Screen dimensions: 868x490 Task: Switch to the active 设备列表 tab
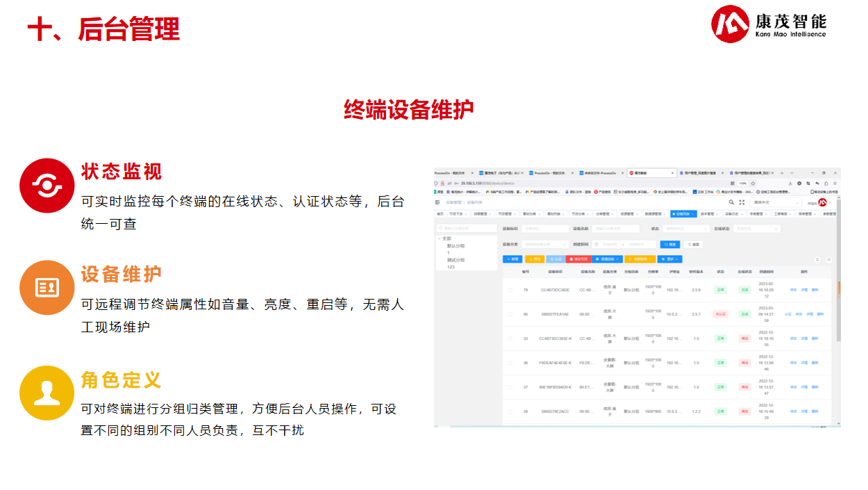click(682, 214)
